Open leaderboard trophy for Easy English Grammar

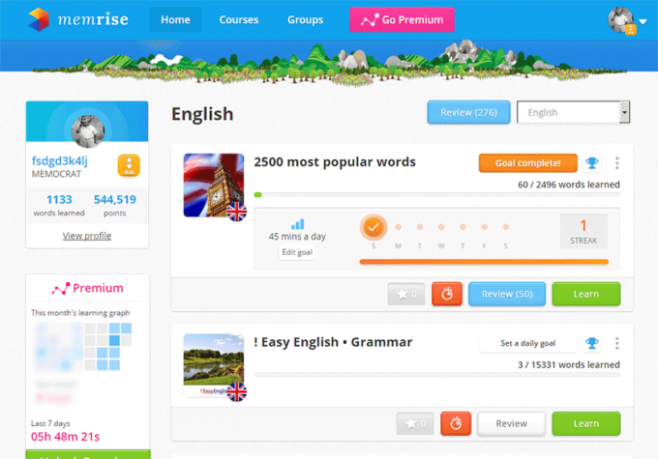pyautogui.click(x=592, y=343)
